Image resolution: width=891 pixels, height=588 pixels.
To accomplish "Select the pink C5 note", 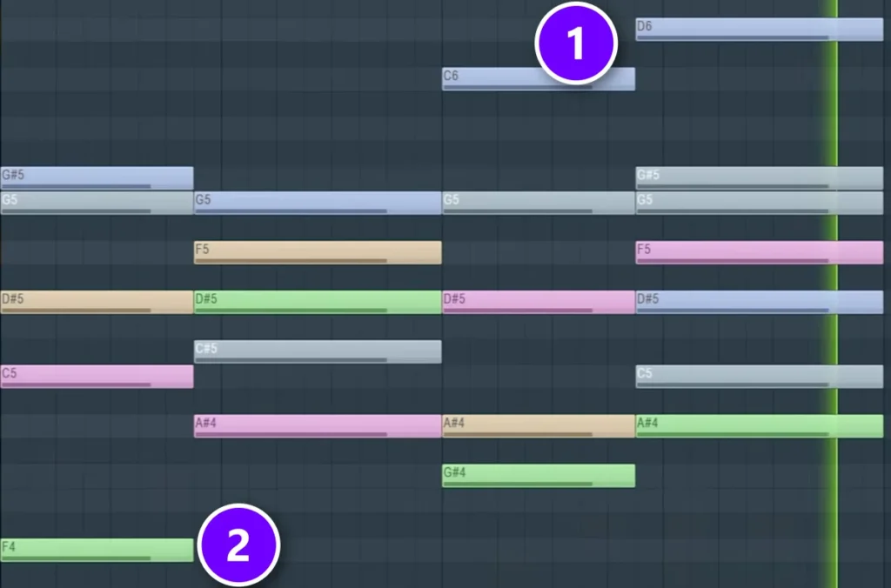I will (97, 377).
